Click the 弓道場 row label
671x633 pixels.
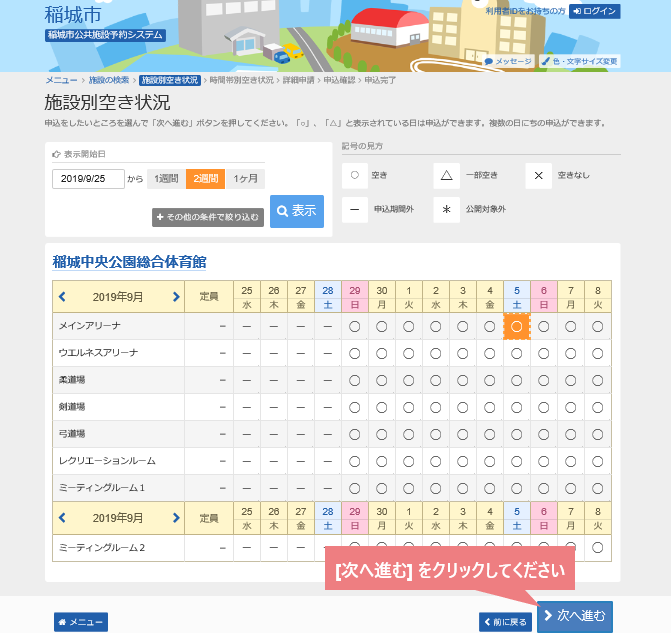tap(72, 434)
